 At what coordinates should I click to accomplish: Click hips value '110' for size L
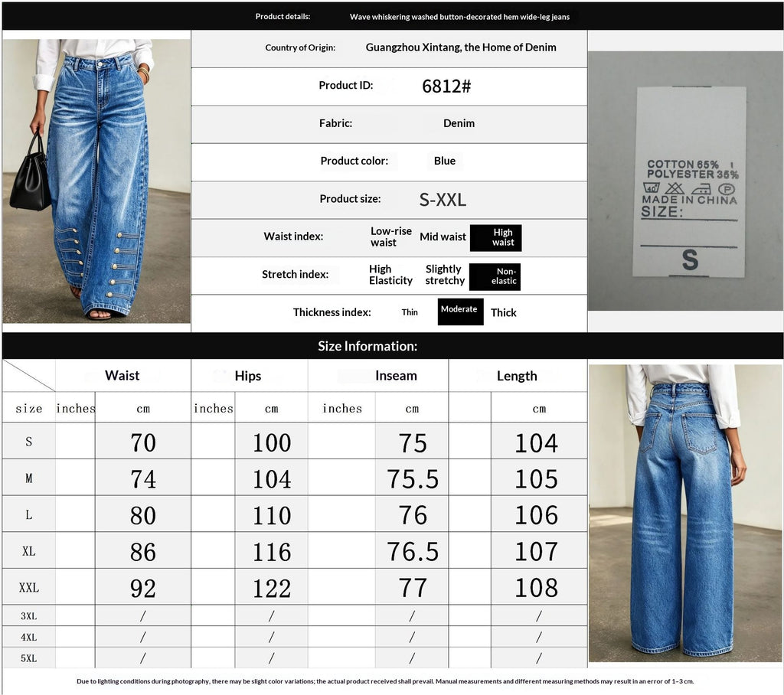(272, 515)
